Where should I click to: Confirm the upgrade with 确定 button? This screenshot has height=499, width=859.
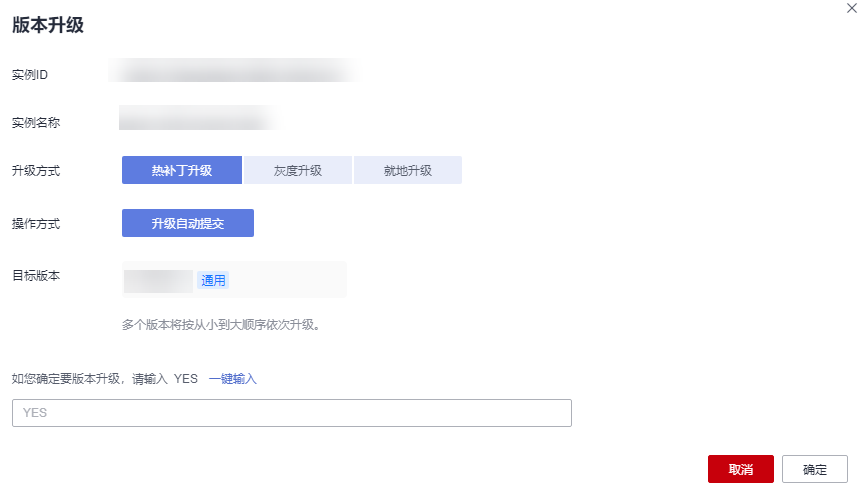814,469
